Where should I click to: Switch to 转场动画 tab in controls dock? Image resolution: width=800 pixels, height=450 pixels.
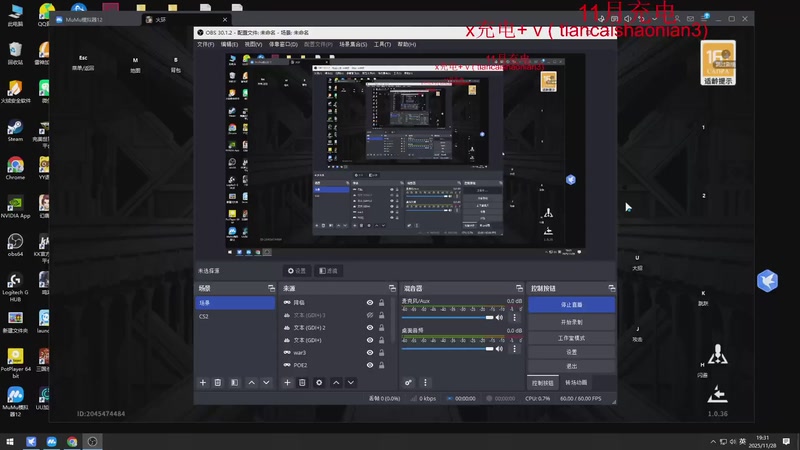pos(576,383)
